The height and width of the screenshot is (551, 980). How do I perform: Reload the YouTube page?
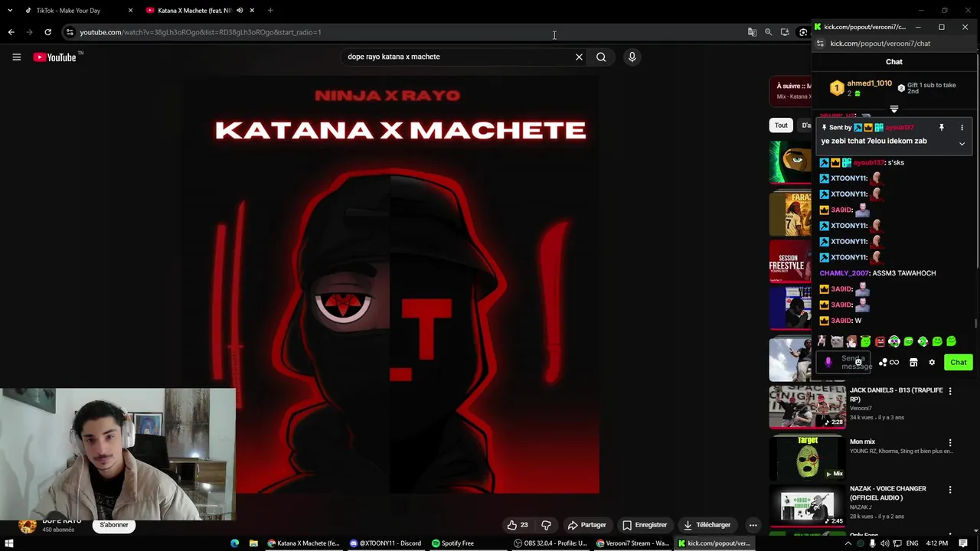point(47,32)
